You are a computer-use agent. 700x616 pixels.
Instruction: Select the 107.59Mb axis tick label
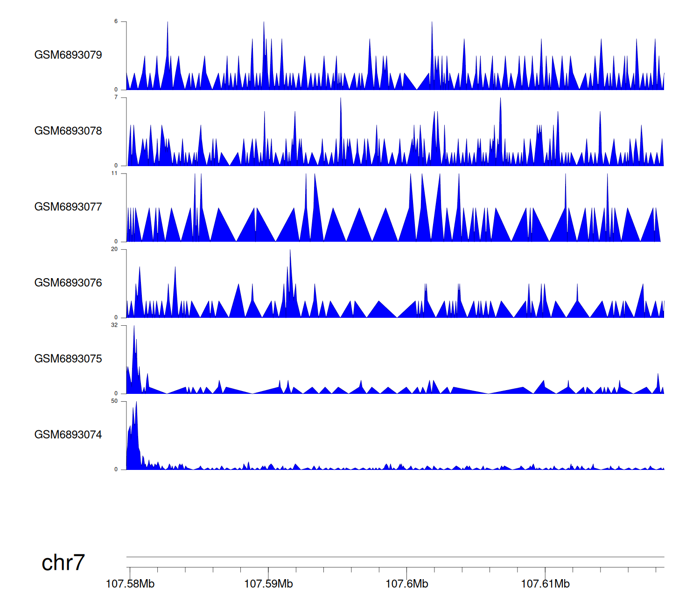(x=268, y=584)
